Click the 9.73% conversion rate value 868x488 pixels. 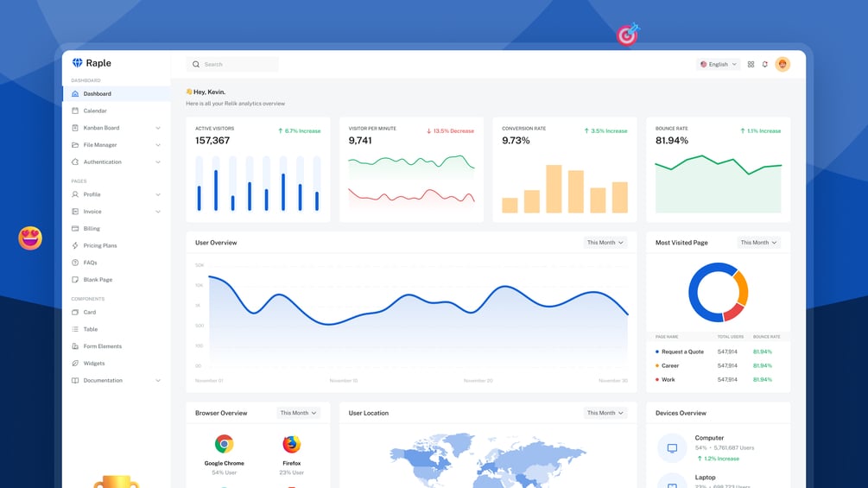pos(516,141)
